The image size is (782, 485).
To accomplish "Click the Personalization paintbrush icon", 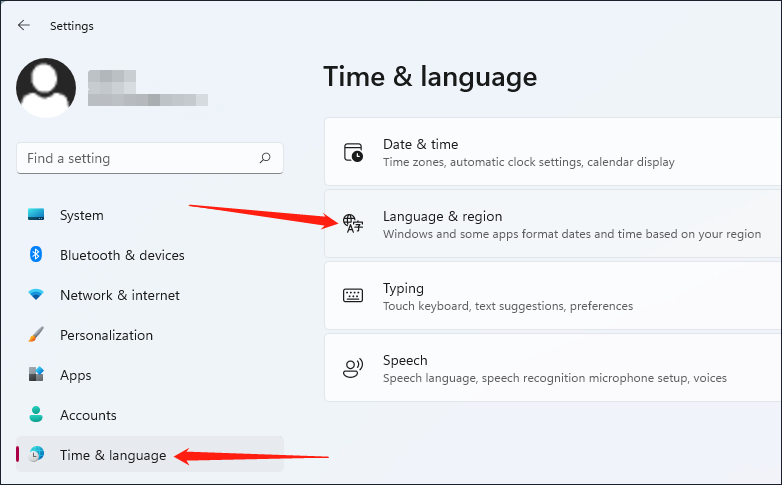I will [36, 335].
